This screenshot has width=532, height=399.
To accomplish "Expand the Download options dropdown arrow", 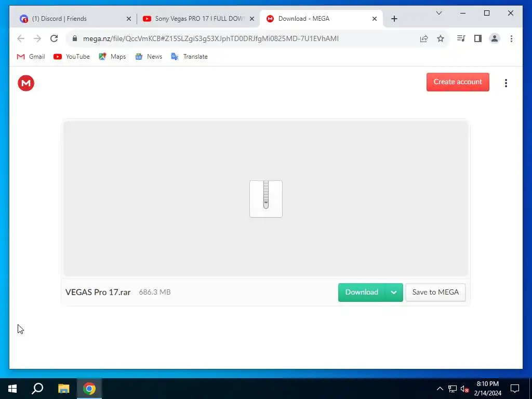I will 394,292.
